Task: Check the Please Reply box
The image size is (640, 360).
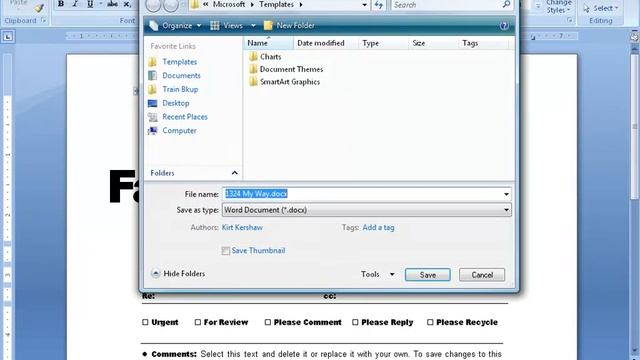Action: (355, 322)
